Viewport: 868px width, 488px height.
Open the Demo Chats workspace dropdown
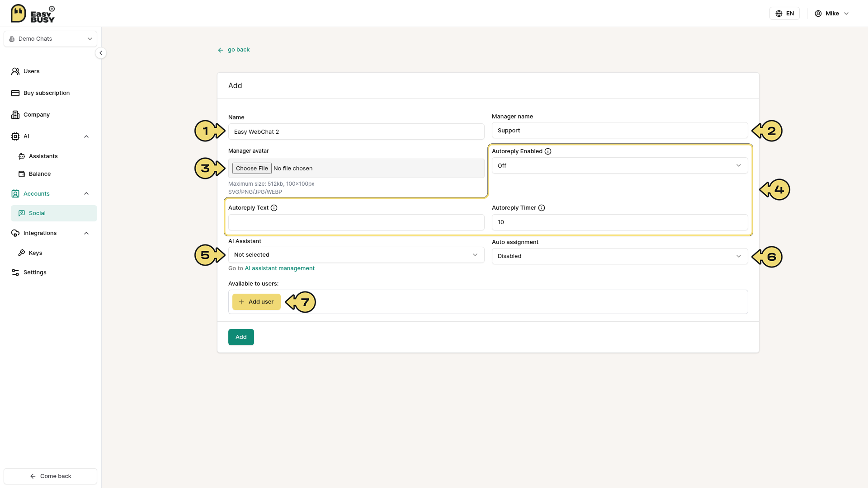(51, 39)
